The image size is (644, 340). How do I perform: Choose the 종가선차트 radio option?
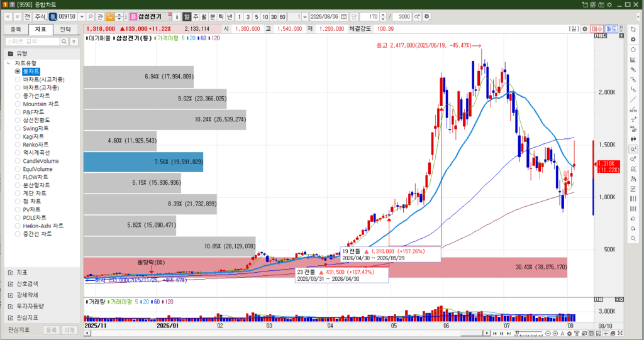tap(18, 96)
